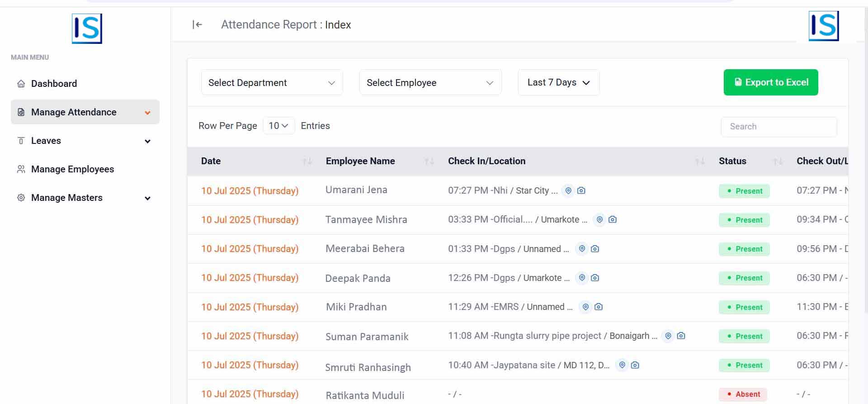Toggle sort order on Status column

pyautogui.click(x=778, y=162)
